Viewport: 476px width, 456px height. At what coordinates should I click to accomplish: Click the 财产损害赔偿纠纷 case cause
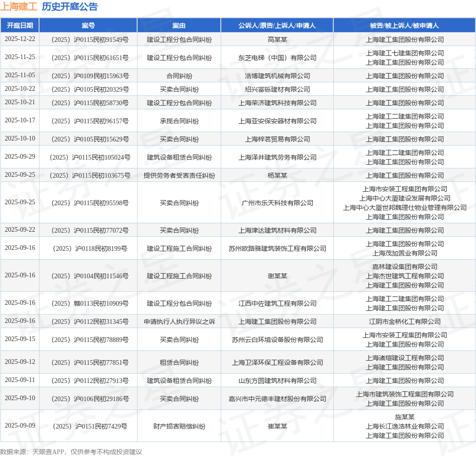point(179,426)
